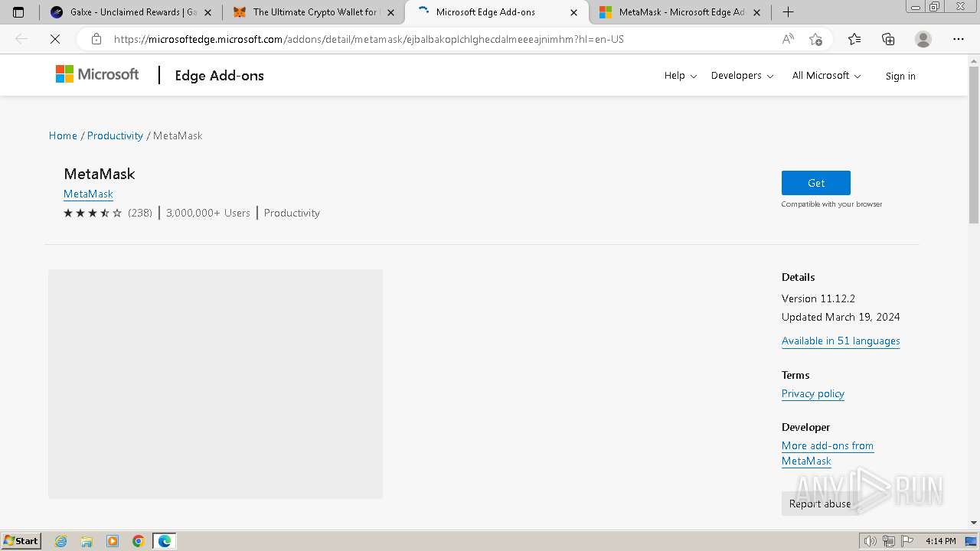The image size is (980, 551).
Task: Open Read aloud in address bar
Action: [788, 39]
